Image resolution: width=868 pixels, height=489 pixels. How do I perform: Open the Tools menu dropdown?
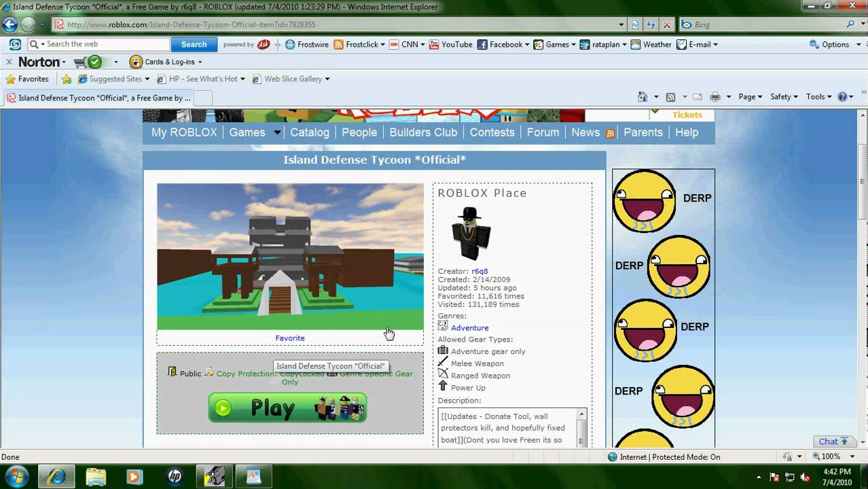[818, 96]
